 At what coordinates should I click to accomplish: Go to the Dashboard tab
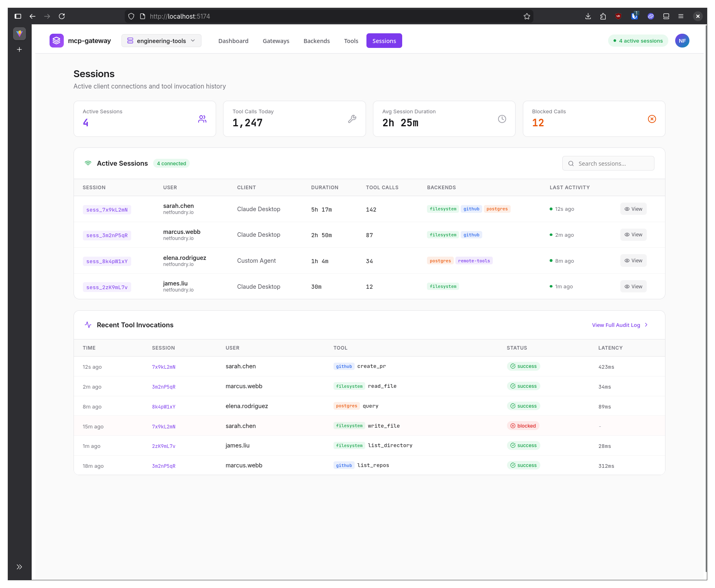tap(233, 41)
